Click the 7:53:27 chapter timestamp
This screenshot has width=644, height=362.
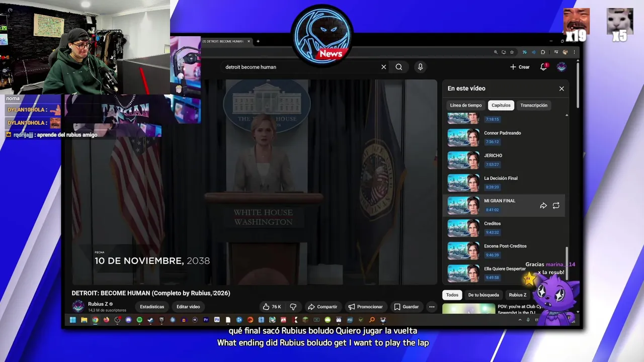coord(492,164)
